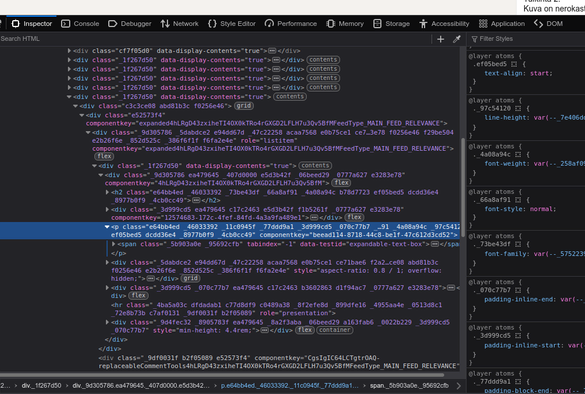Click the plus icon to create a new node
The image size is (585, 394).
tap(441, 39)
